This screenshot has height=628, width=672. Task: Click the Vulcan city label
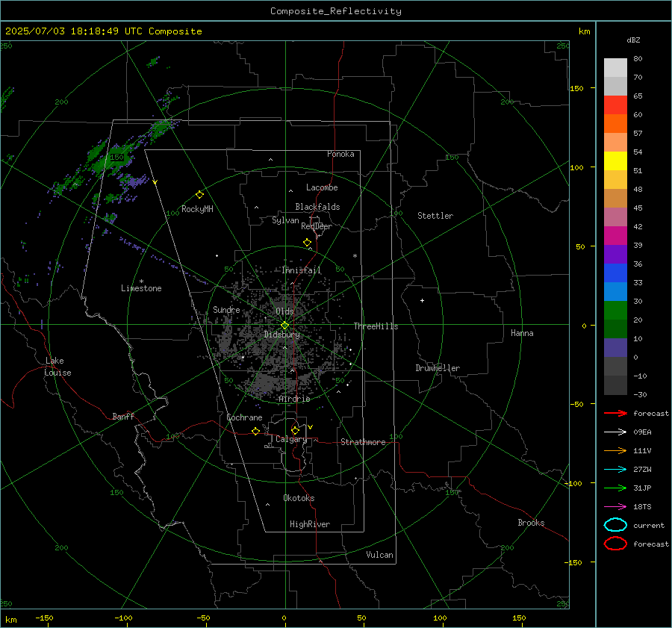tap(380, 555)
